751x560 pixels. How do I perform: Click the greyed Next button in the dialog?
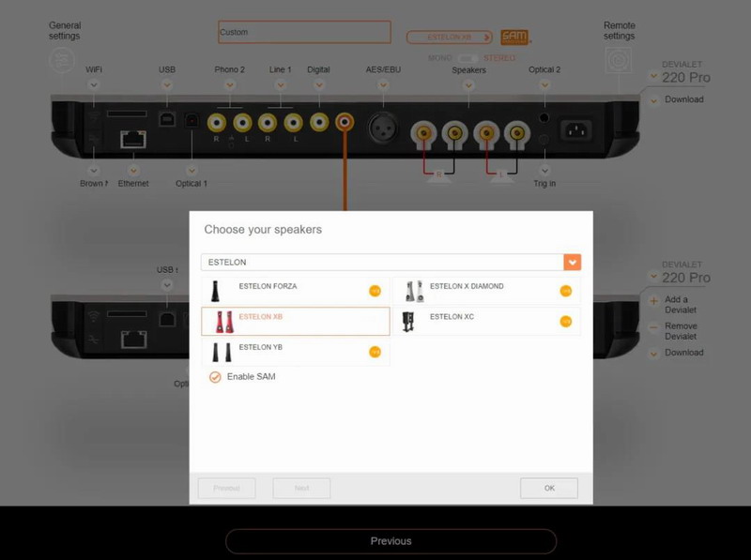click(301, 488)
